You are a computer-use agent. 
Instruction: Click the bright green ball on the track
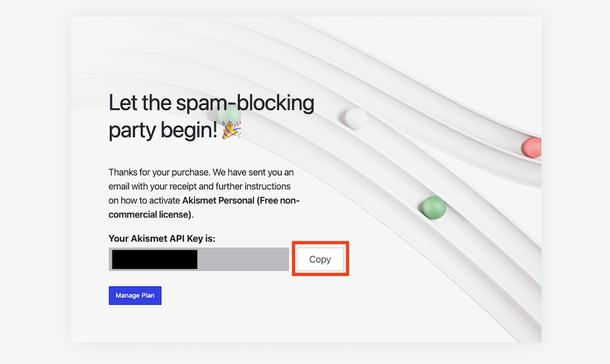click(434, 208)
